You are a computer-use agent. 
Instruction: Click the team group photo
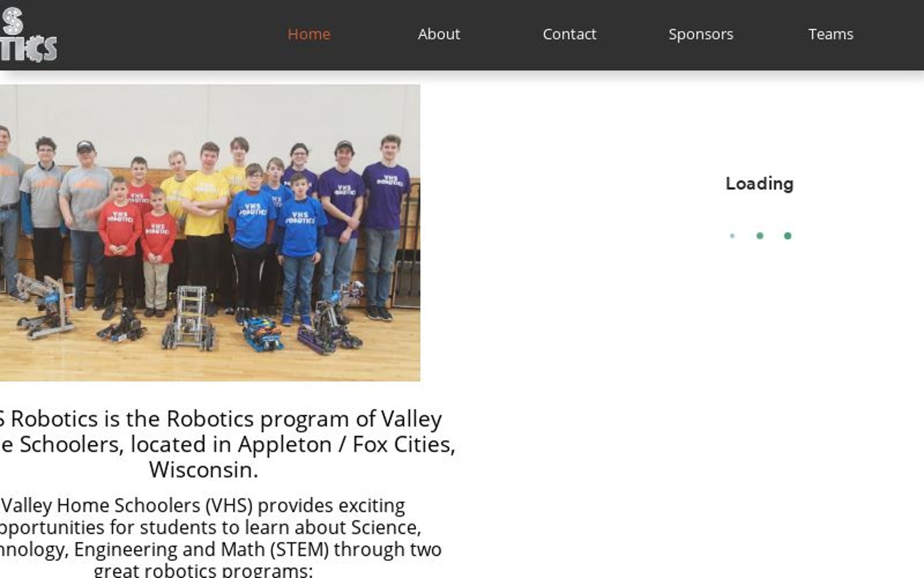pos(210,232)
